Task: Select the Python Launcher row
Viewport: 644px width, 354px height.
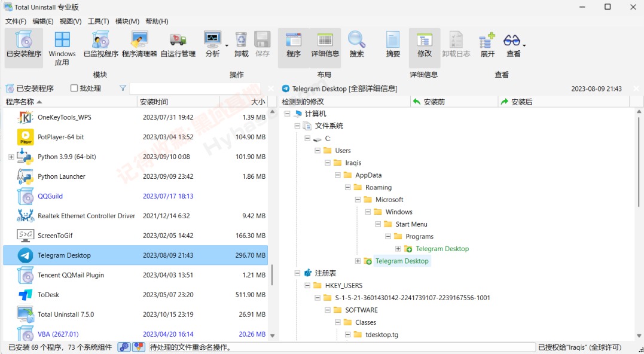Action: [x=136, y=176]
